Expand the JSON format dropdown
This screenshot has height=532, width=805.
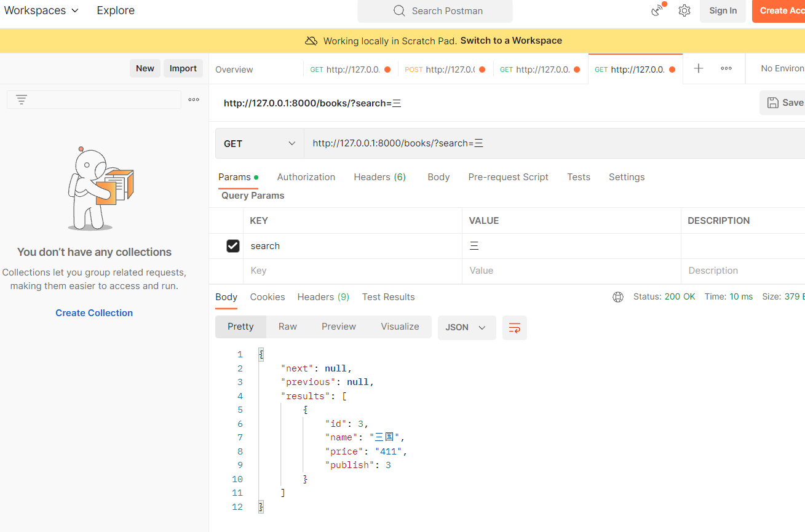[x=466, y=328]
